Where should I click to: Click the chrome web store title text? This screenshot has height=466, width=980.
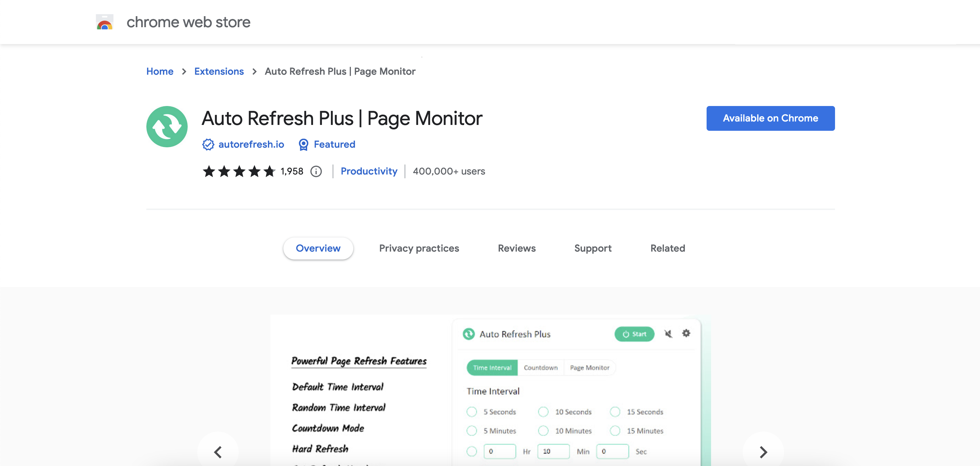[188, 22]
